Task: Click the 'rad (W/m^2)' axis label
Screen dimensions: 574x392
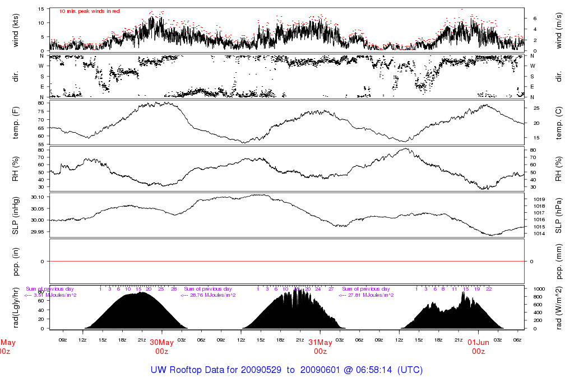Action: tap(559, 307)
